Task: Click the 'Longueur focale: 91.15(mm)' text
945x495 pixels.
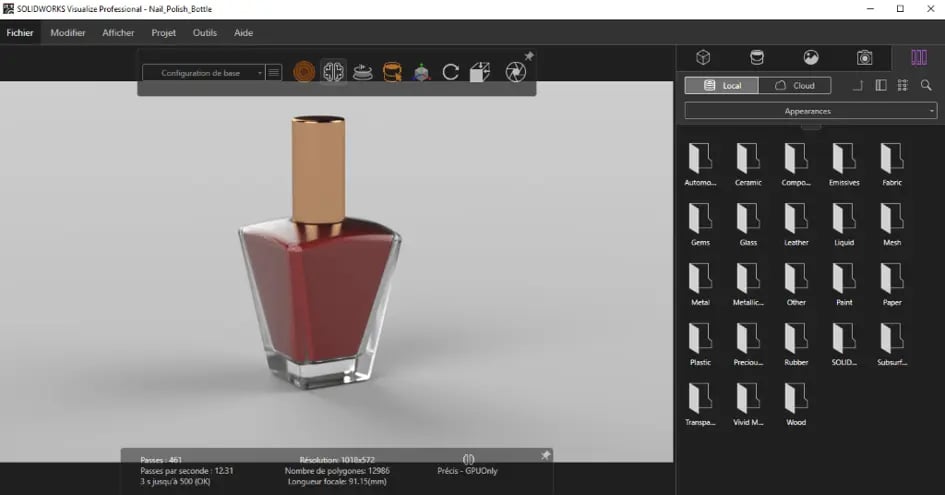Action: (337, 481)
